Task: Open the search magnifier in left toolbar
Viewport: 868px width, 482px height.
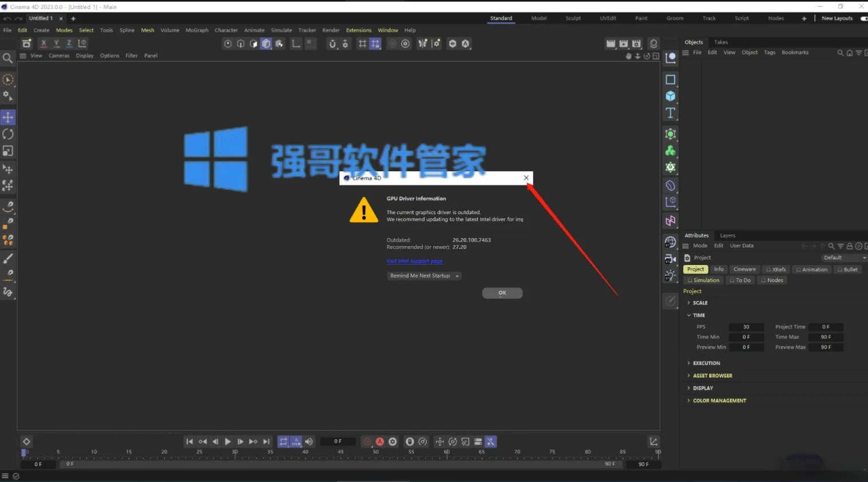Action: pyautogui.click(x=7, y=58)
